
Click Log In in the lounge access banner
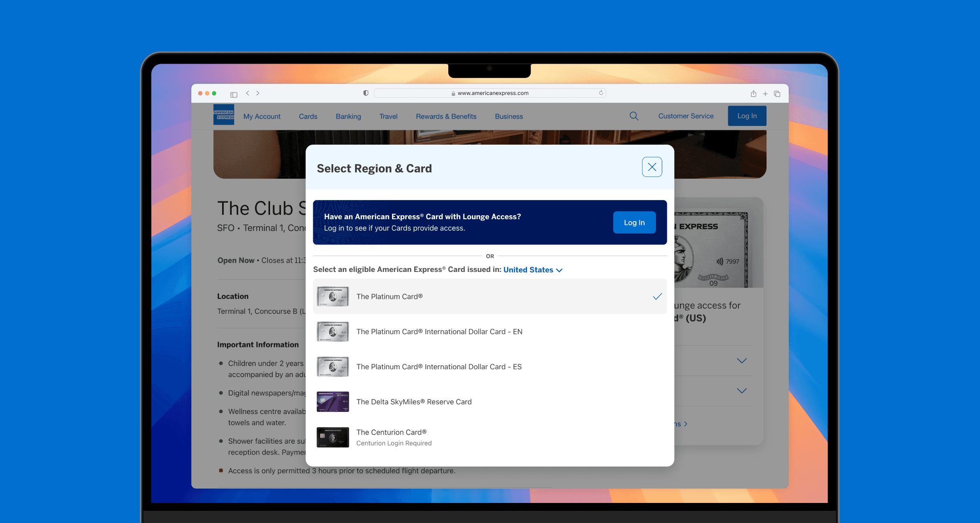[634, 222]
